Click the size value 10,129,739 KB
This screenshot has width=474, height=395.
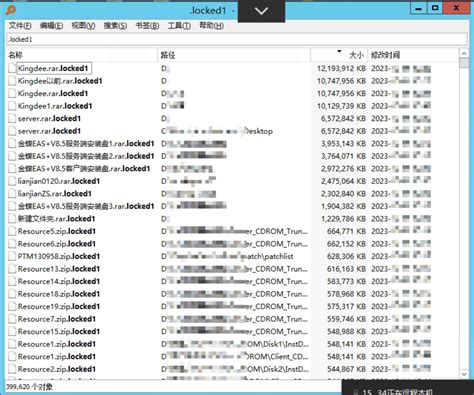341,106
